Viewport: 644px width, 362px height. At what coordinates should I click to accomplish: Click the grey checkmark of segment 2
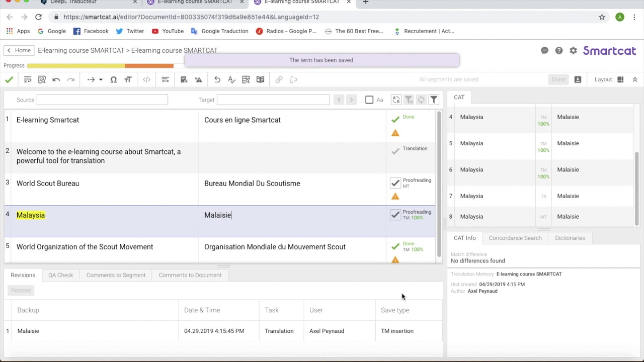click(x=395, y=151)
